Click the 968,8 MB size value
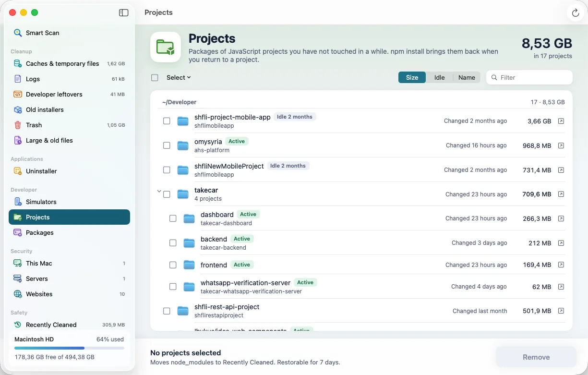 [537, 145]
